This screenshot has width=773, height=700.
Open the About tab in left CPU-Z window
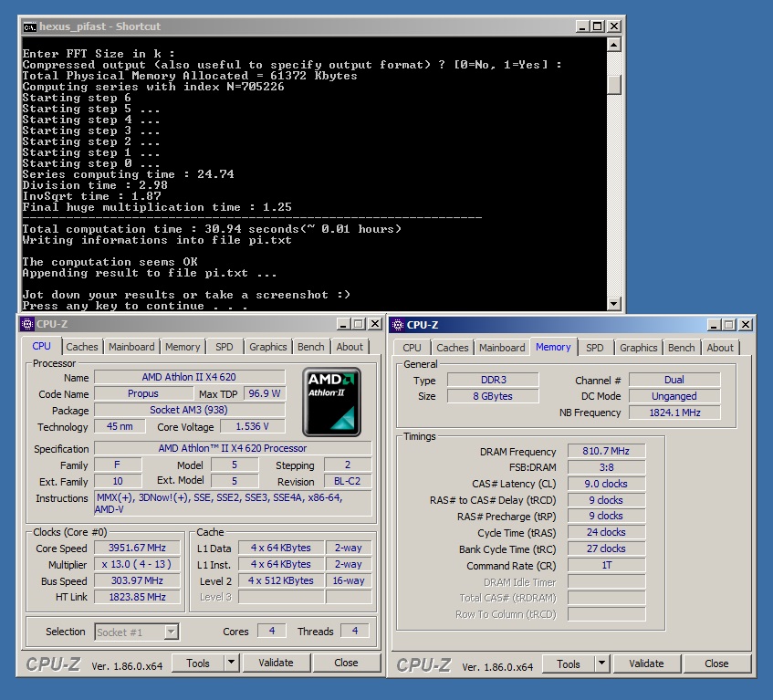(350, 347)
